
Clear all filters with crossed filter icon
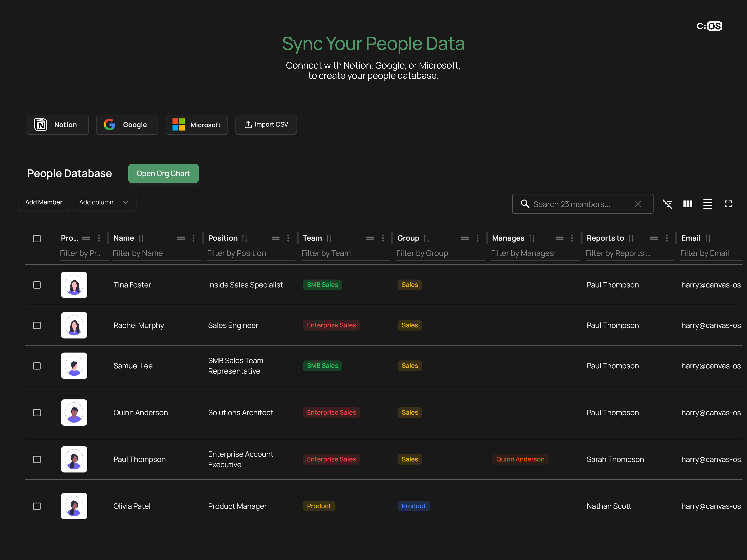pos(668,204)
